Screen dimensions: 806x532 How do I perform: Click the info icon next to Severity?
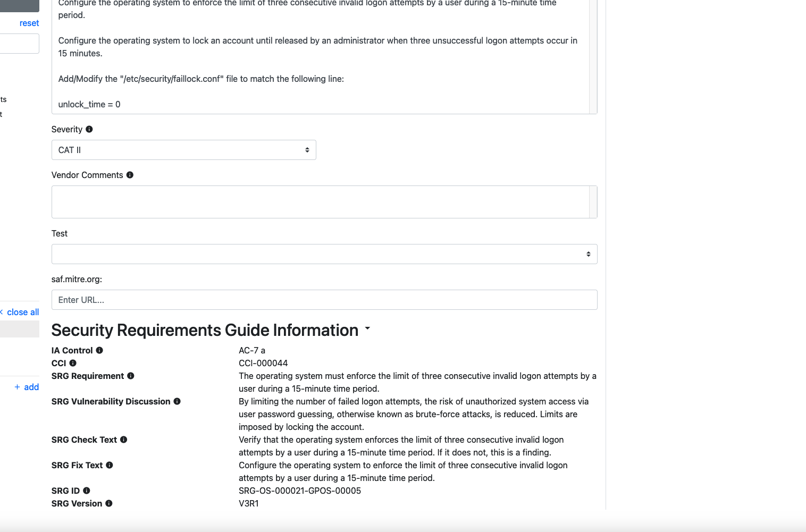pyautogui.click(x=89, y=129)
